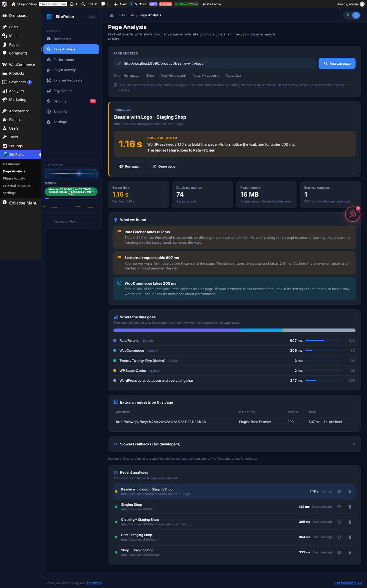Open the updates icon in admin bar
Viewport: 367px width, 588px height.
73,4
